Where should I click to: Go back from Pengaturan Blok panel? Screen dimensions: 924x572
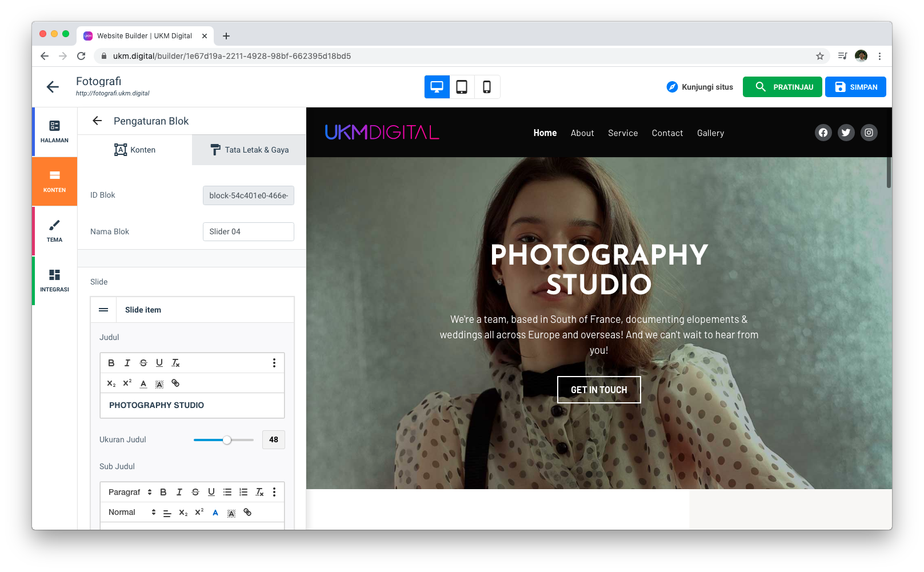pyautogui.click(x=97, y=121)
